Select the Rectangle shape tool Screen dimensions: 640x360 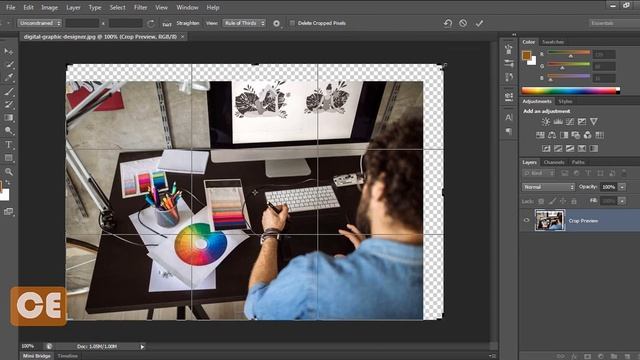[x=9, y=158]
